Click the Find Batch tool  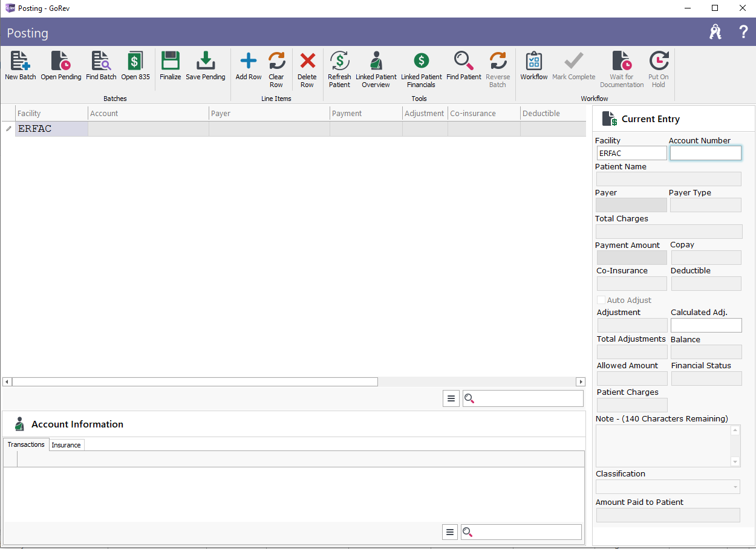point(101,65)
